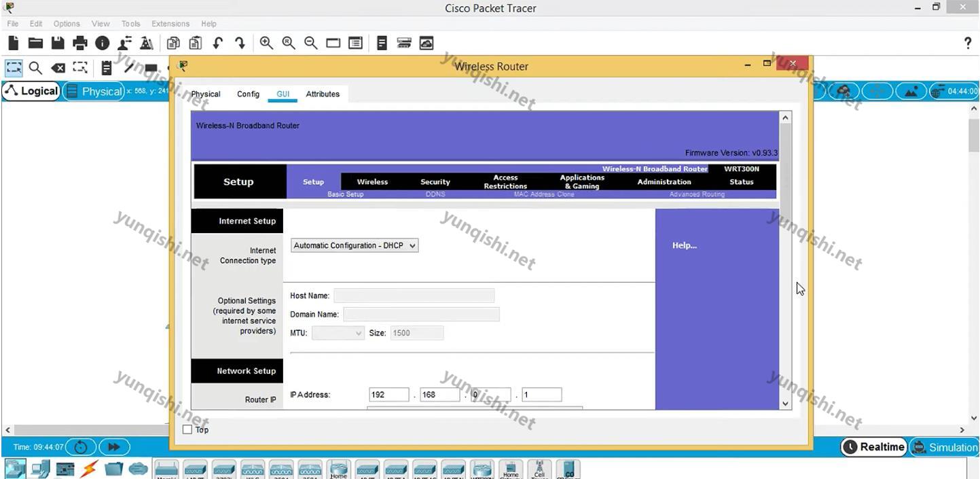Open the Security section in router GUI
The image size is (980, 479).
click(435, 181)
